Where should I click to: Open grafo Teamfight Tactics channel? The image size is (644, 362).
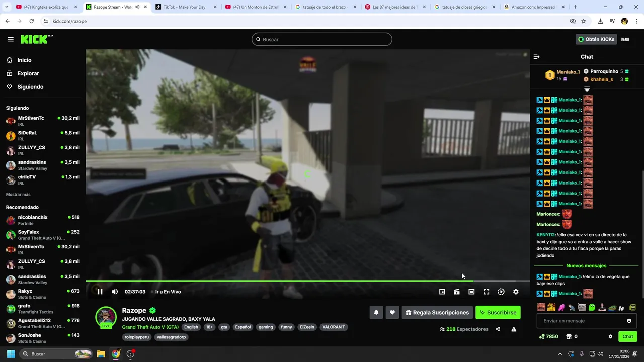43,308
